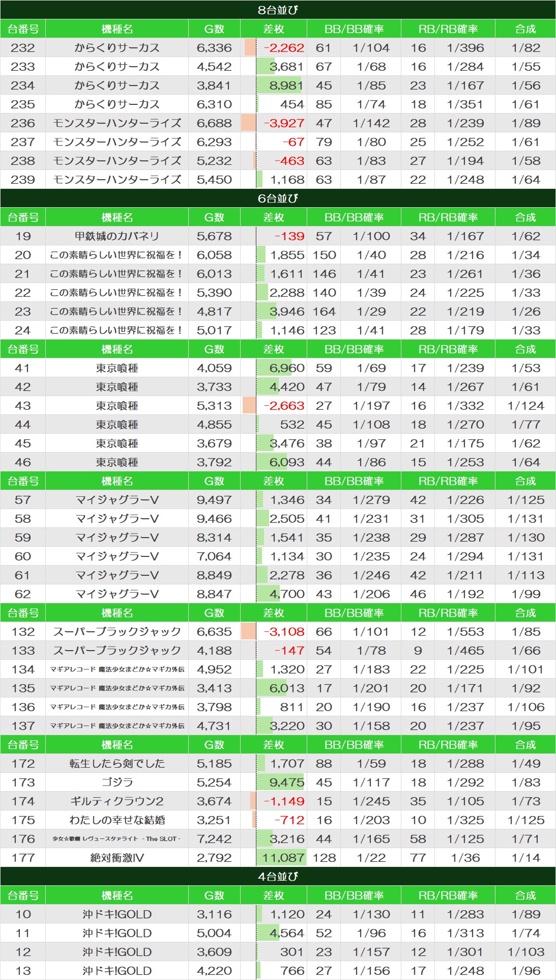This screenshot has height=980, width=556.
Task: Click game count 3,609 for machine 12
Action: coord(214,952)
